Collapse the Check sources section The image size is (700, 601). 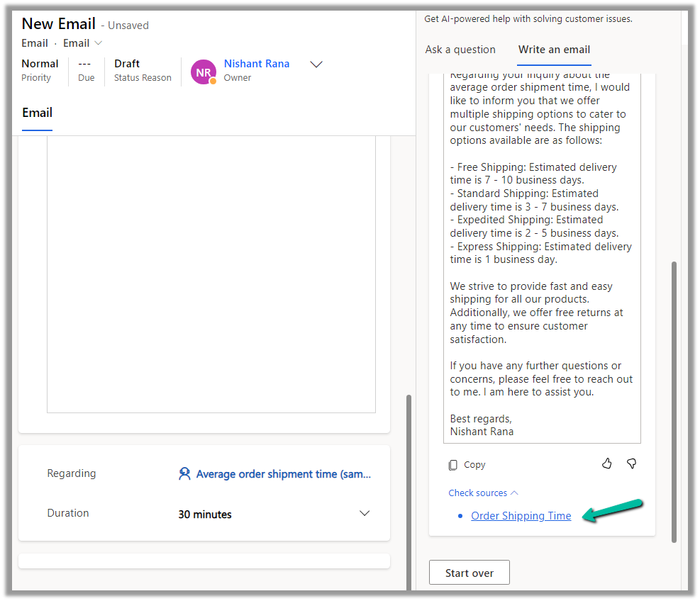[x=483, y=493]
